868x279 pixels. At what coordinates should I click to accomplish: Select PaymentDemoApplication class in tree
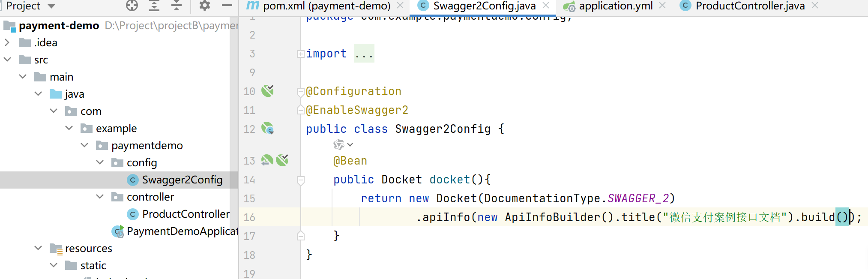click(x=119, y=231)
